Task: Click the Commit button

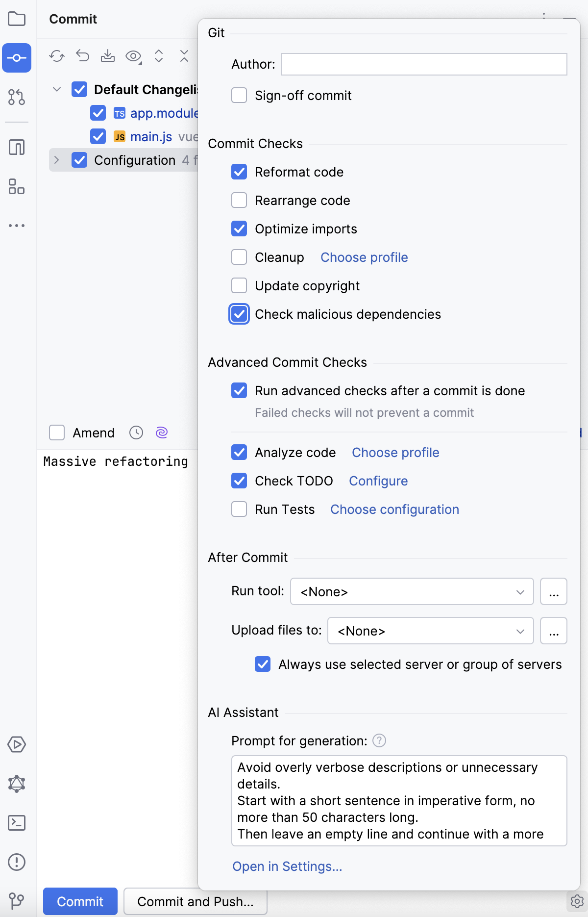Action: pyautogui.click(x=80, y=901)
